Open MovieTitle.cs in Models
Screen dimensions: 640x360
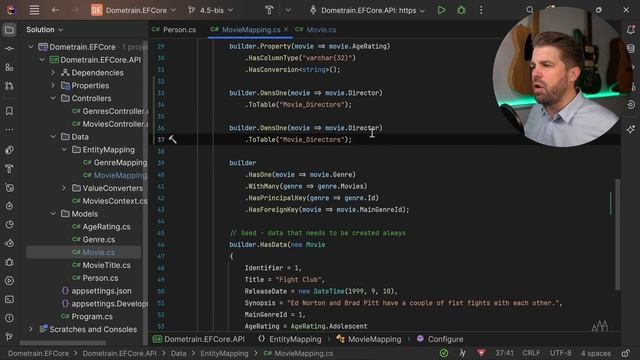(x=102, y=265)
